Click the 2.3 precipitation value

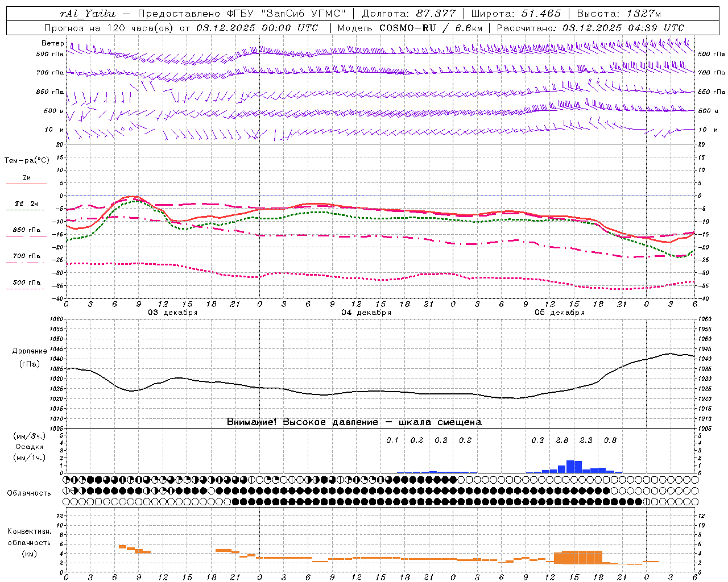point(586,440)
